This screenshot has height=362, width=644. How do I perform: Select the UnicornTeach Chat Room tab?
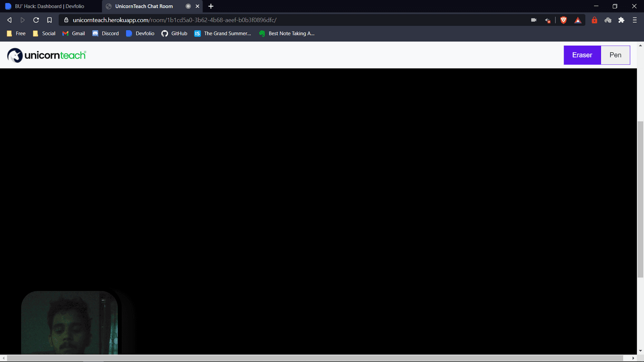[x=152, y=6]
